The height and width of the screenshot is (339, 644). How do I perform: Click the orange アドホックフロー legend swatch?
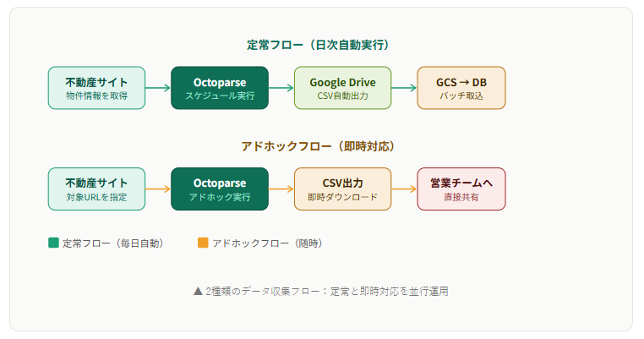(x=203, y=243)
